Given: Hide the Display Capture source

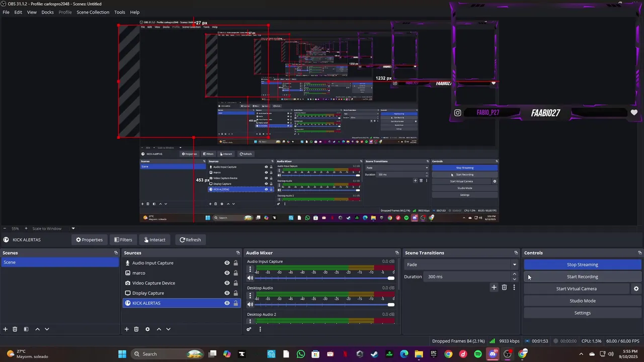Looking at the screenshot, I should tap(227, 293).
